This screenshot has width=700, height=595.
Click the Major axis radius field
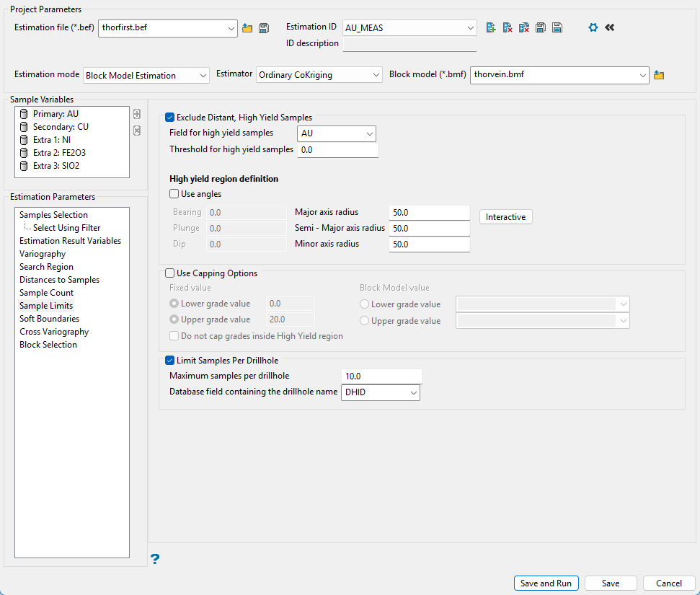pyautogui.click(x=429, y=213)
